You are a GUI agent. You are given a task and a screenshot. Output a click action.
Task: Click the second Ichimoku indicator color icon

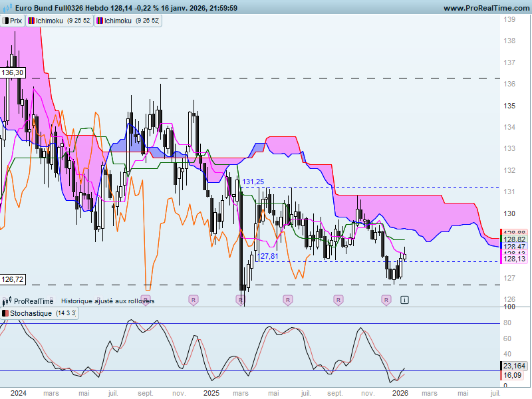(100, 21)
